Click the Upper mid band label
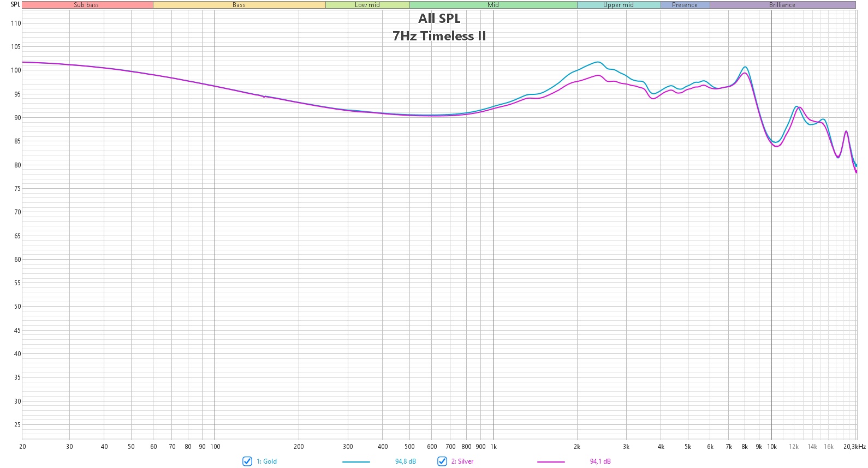The width and height of the screenshot is (868, 468). pos(619,5)
